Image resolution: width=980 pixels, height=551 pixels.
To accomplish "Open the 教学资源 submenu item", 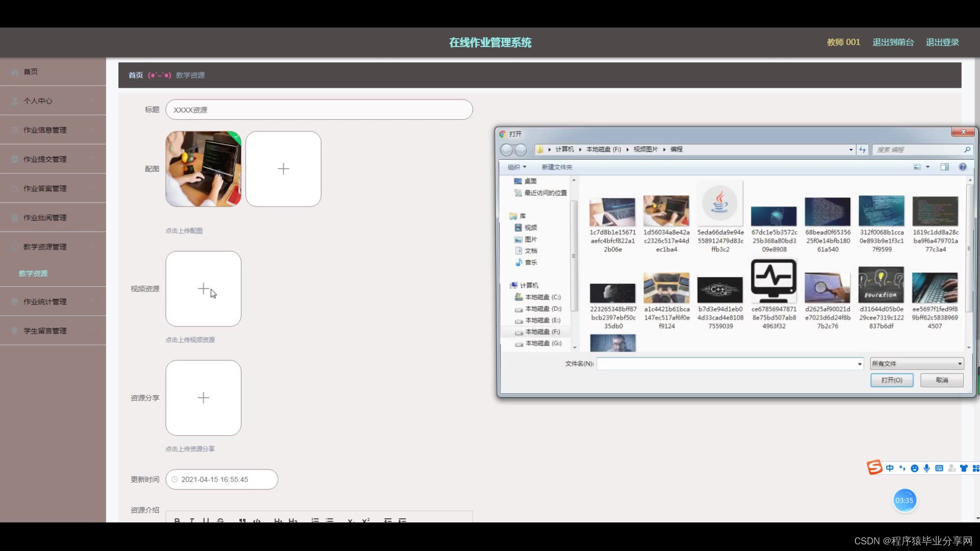I will point(33,273).
